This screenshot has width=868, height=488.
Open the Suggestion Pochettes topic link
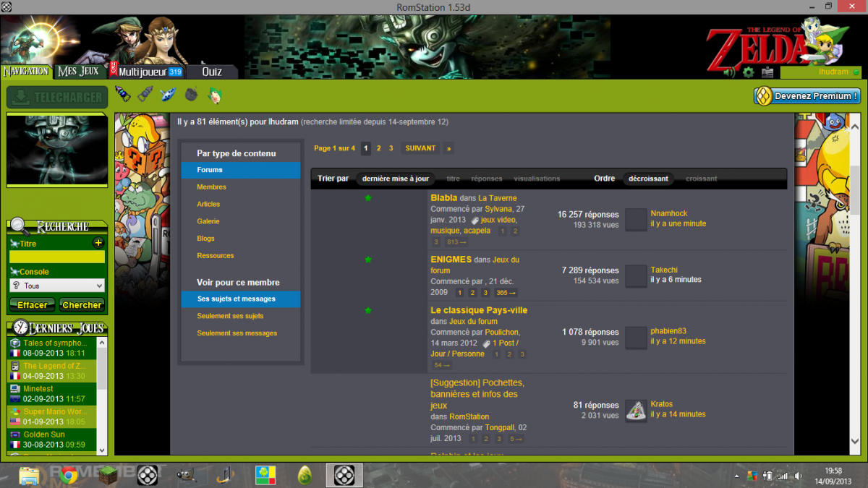point(477,394)
